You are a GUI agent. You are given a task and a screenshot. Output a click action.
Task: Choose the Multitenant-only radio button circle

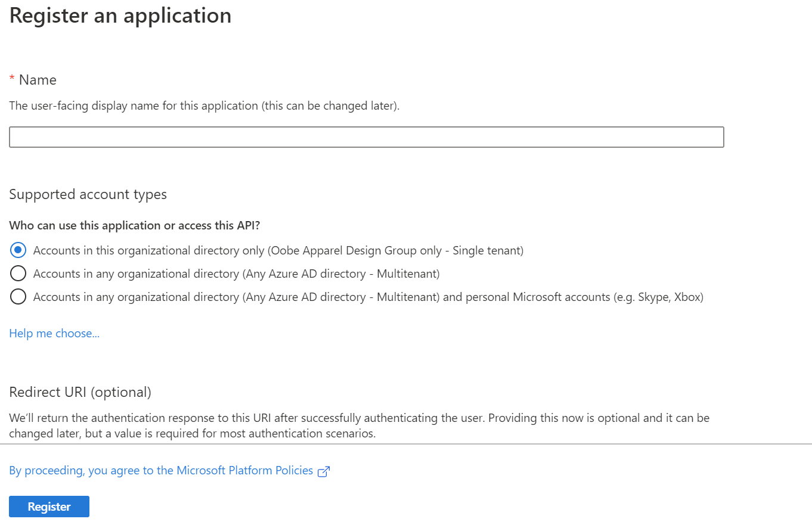18,274
